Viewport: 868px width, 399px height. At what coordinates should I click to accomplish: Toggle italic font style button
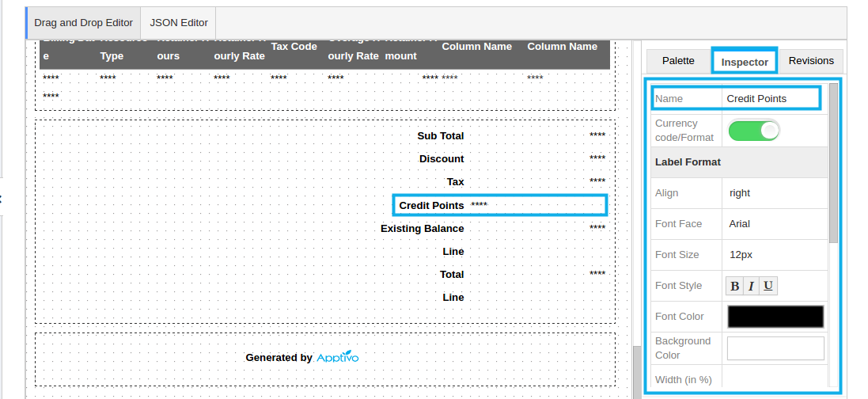point(751,286)
